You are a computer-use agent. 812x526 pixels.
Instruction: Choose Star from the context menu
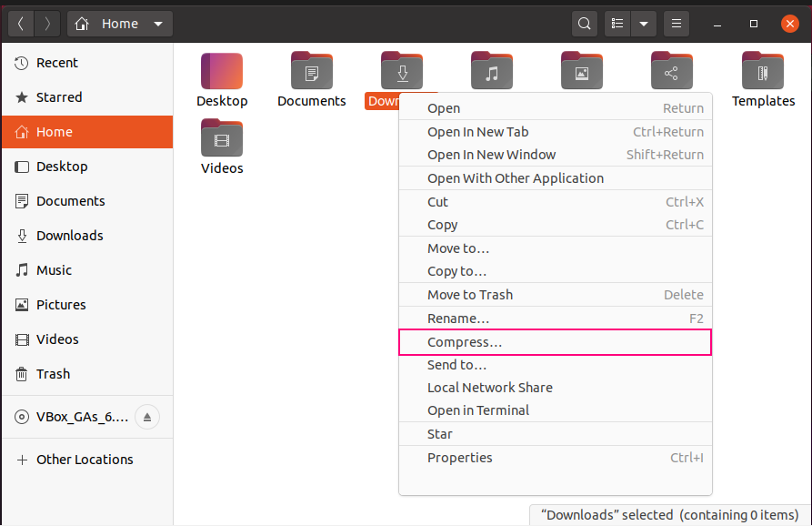[556, 434]
